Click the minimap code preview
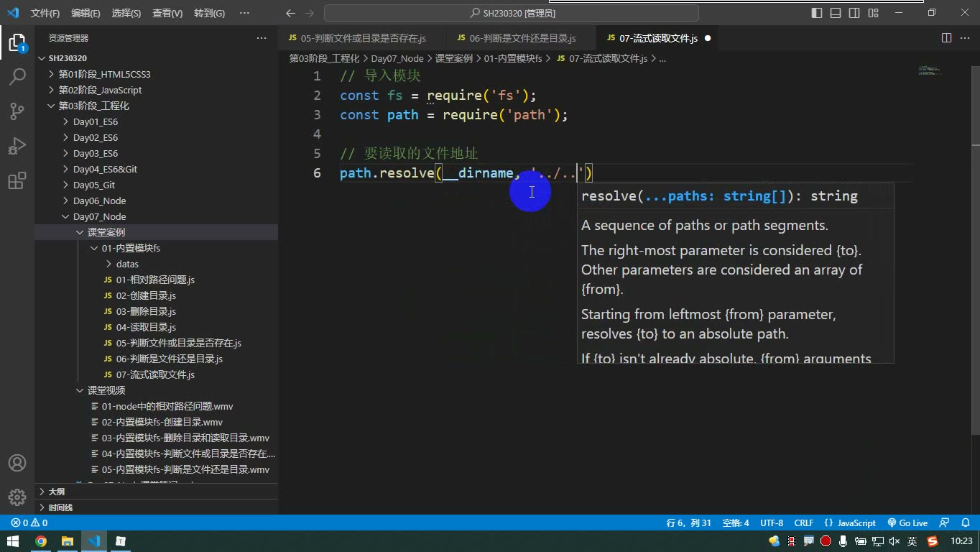This screenshot has width=980, height=552. coord(932,70)
